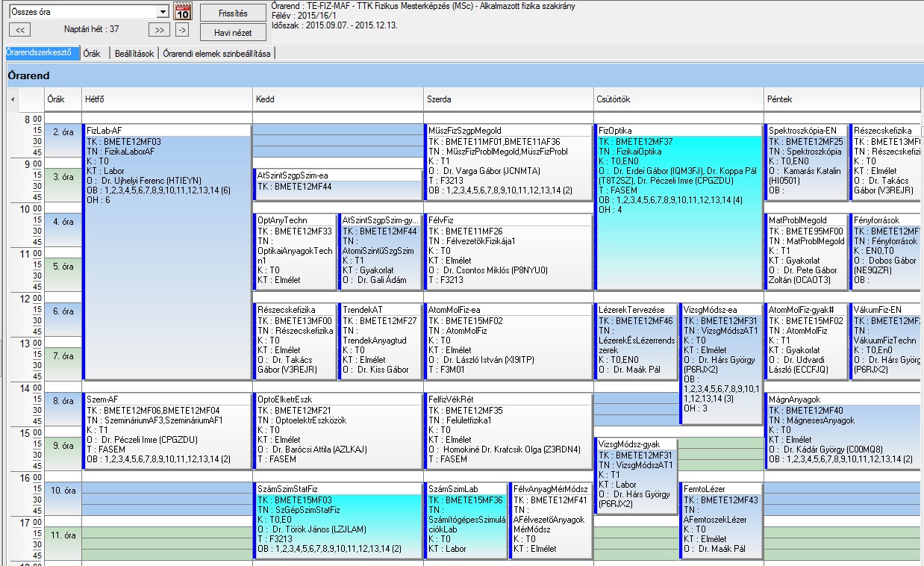Click the 'Naptári hét : 37' label
Image resolution: width=924 pixels, height=566 pixels.
(x=91, y=29)
